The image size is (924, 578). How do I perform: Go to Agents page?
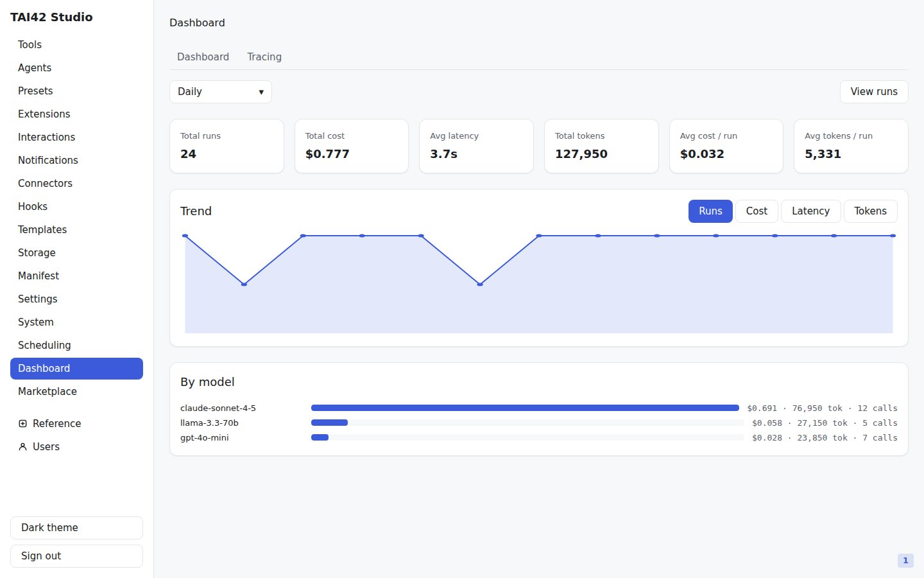click(76, 67)
